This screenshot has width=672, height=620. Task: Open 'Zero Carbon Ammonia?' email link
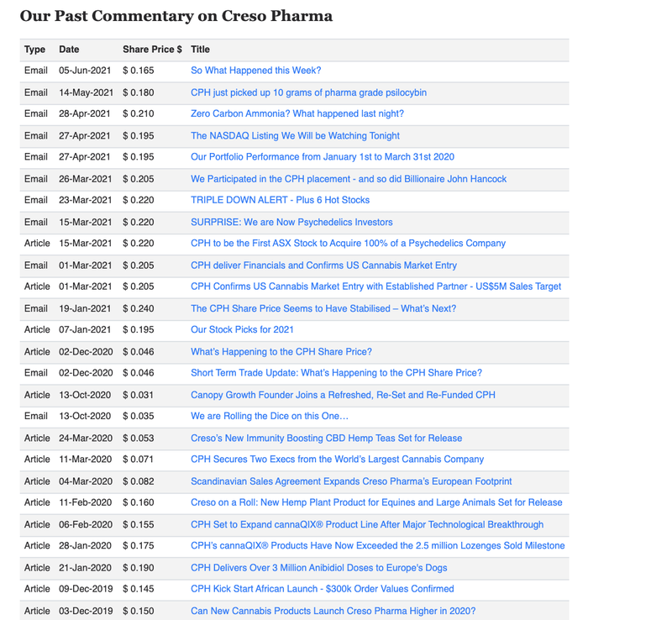tap(297, 113)
